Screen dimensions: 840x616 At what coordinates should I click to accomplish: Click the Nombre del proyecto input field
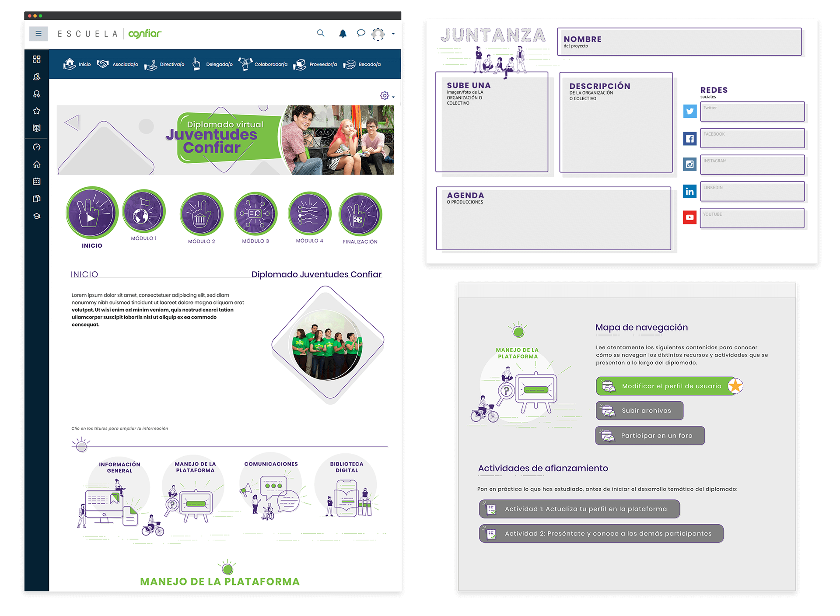(x=679, y=42)
